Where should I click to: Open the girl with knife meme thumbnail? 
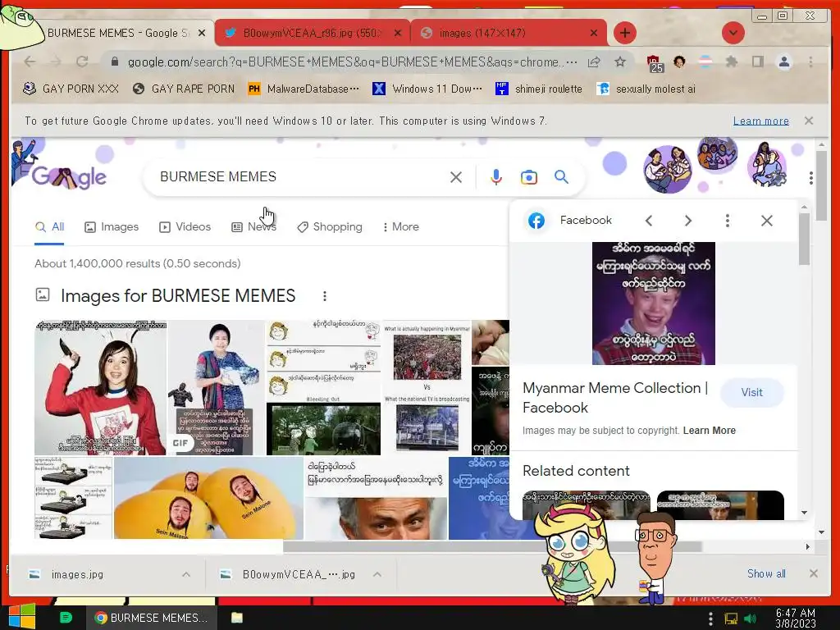pos(100,388)
